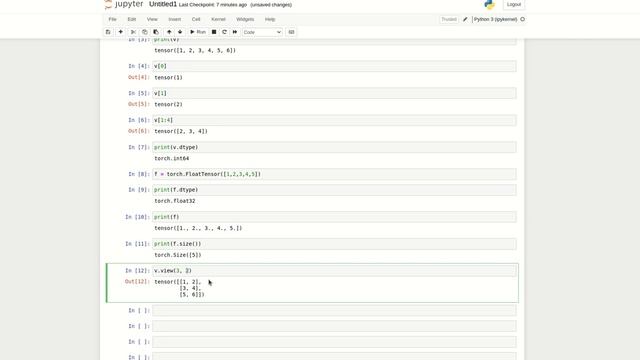Click the first empty code cell
The width and height of the screenshot is (640, 360).
pyautogui.click(x=334, y=311)
